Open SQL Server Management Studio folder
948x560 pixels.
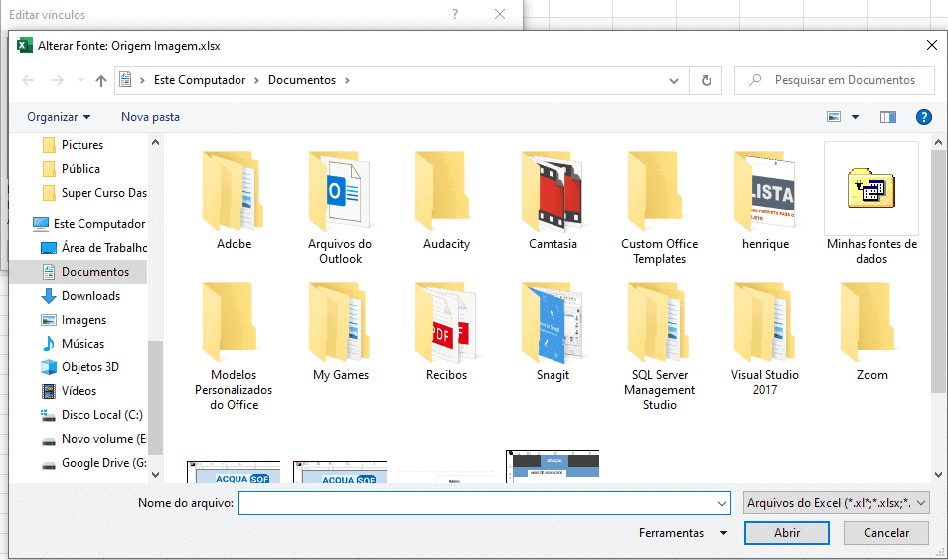(660, 345)
